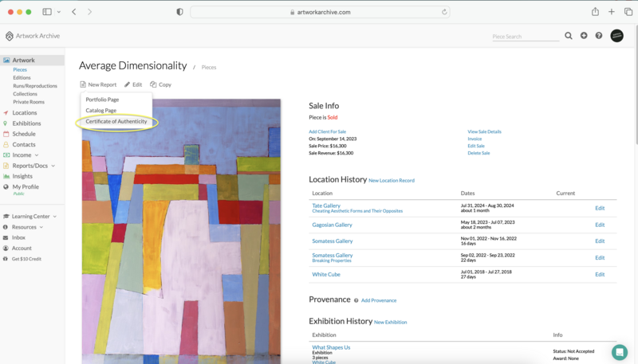The width and height of the screenshot is (638, 364).
Task: Reload the page with refresh icon
Action: (444, 12)
